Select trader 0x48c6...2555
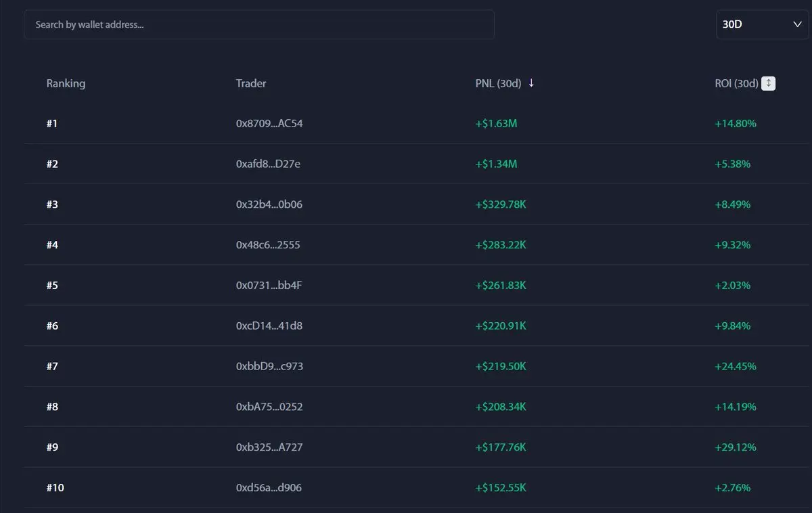Viewport: 812px width, 513px height. pyautogui.click(x=268, y=245)
